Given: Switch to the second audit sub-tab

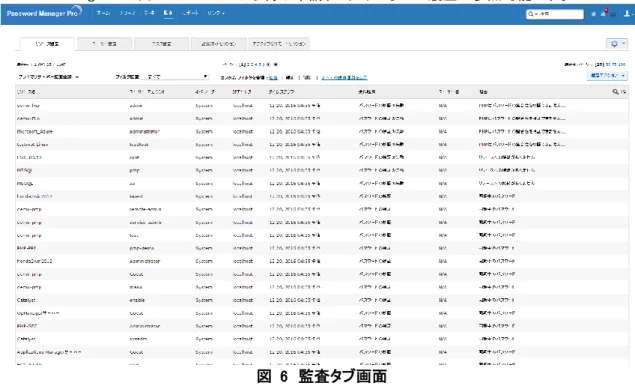Looking at the screenshot, I should tap(104, 44).
